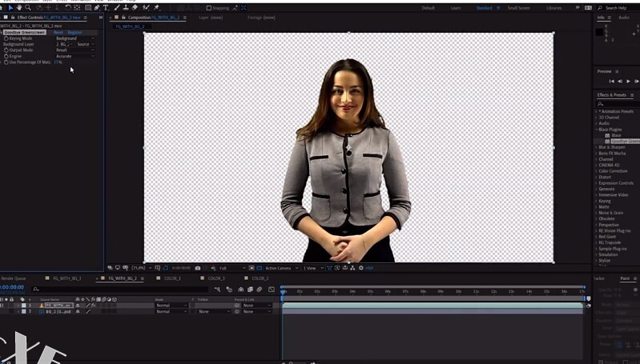Switch to the Small Screen workspace
This screenshot has width=640, height=364.
(517, 7)
